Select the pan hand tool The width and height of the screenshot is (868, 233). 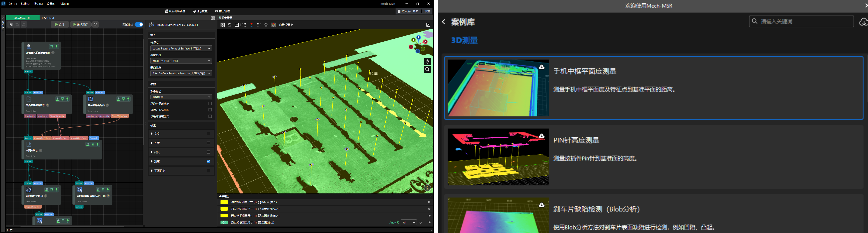click(x=427, y=61)
